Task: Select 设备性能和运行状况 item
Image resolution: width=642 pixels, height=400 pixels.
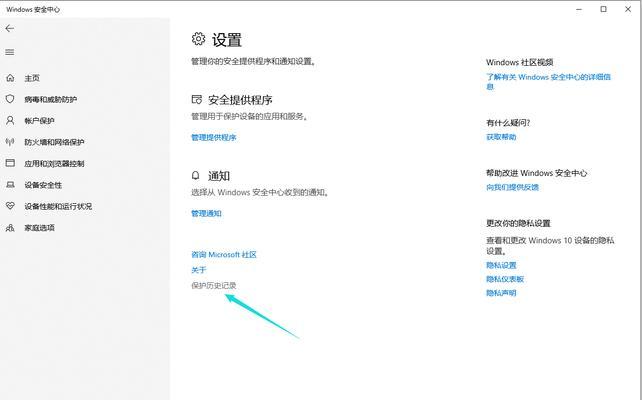Action: (x=58, y=206)
